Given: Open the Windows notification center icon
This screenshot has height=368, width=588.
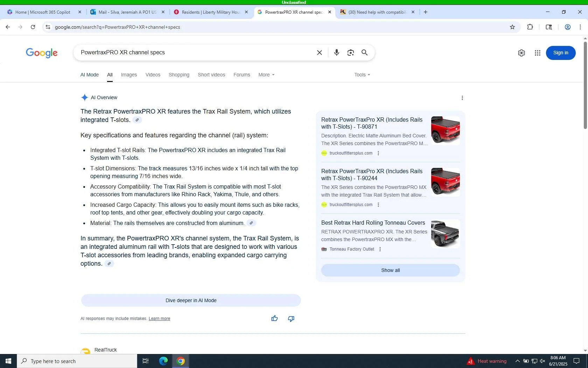Looking at the screenshot, I should pyautogui.click(x=576, y=361).
